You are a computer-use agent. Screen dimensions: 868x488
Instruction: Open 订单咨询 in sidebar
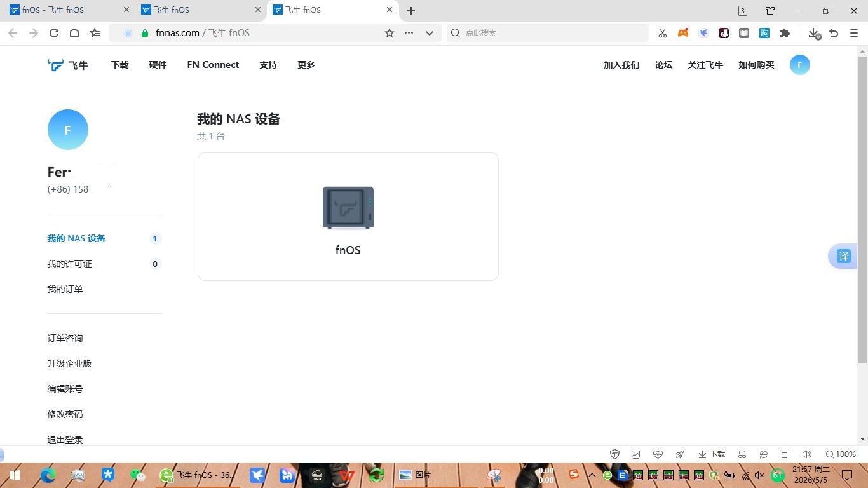(x=65, y=338)
